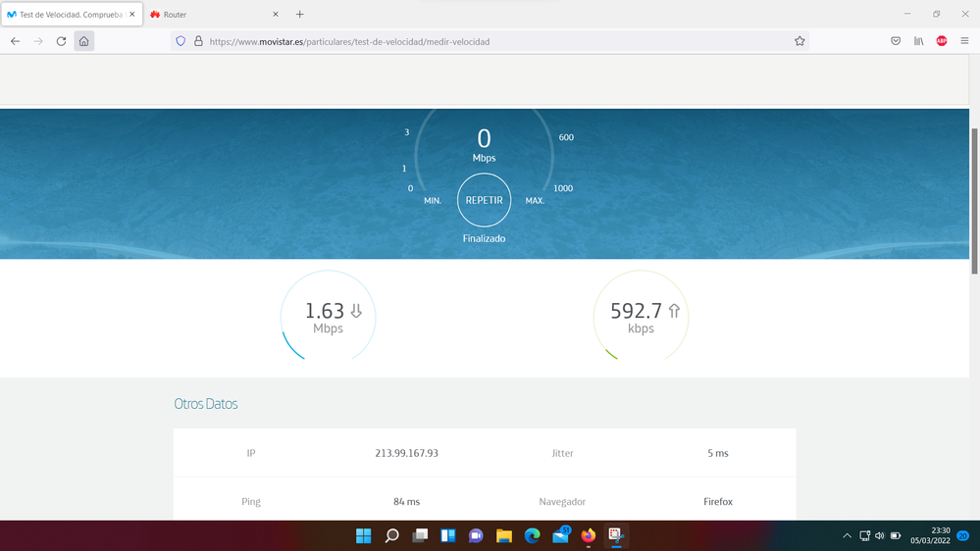Screen dimensions: 980x551
Task: Open the Firefox hamburger menu
Action: click(x=965, y=41)
